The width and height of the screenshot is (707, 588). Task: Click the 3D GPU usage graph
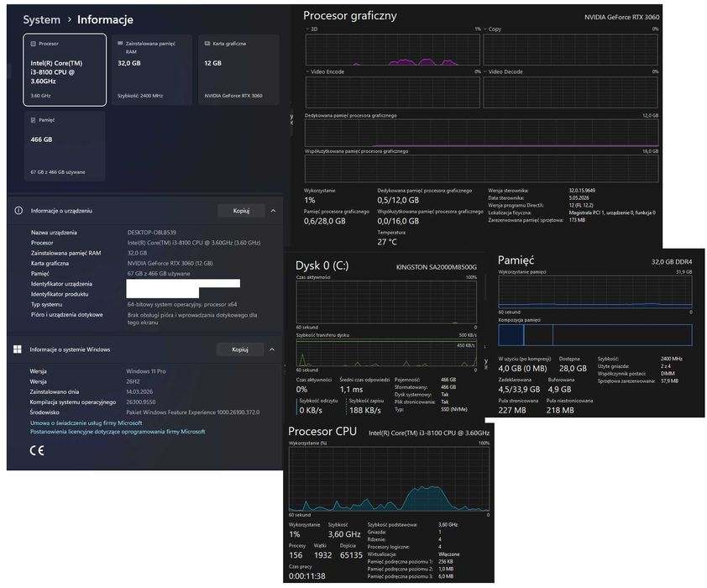click(393, 50)
